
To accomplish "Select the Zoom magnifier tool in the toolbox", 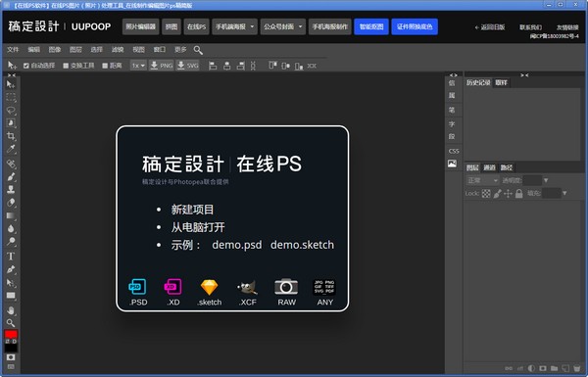I will [11, 323].
